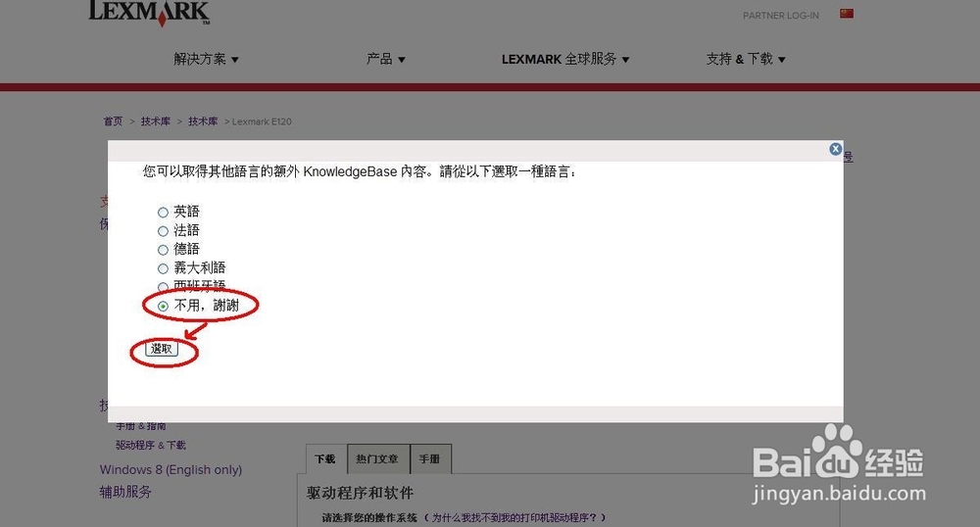This screenshot has height=527, width=980.
Task: Open the first 技术库 breadcrumb link
Action: (x=155, y=121)
